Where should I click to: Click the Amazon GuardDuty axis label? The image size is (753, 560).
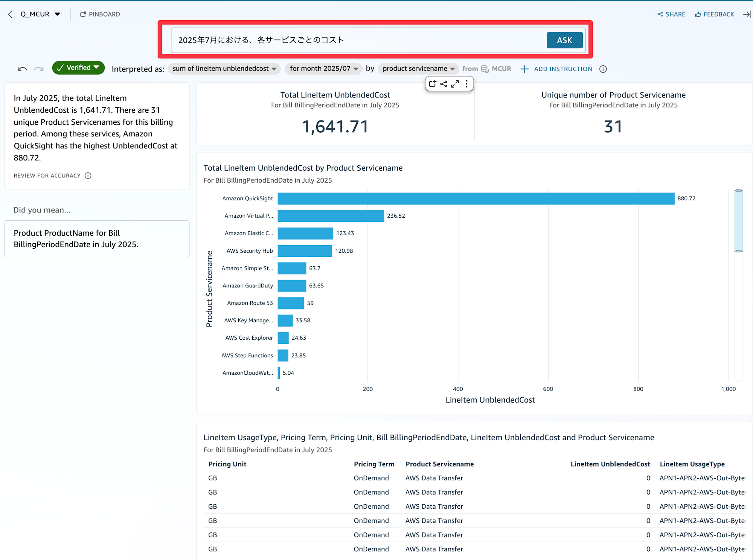coord(248,285)
